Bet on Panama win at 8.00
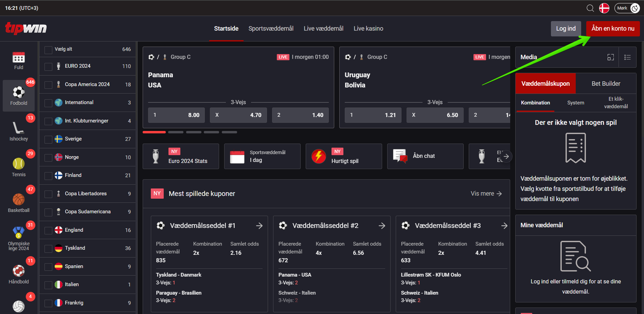 click(177, 115)
